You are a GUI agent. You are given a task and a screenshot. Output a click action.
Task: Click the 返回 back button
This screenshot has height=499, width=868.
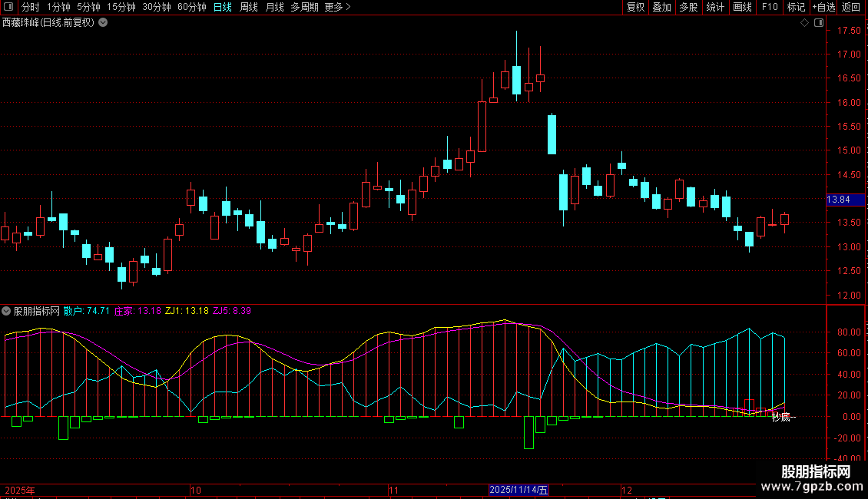(851, 7)
